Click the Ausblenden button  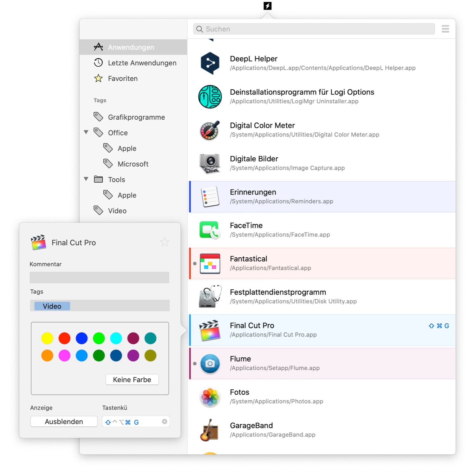[x=64, y=421]
